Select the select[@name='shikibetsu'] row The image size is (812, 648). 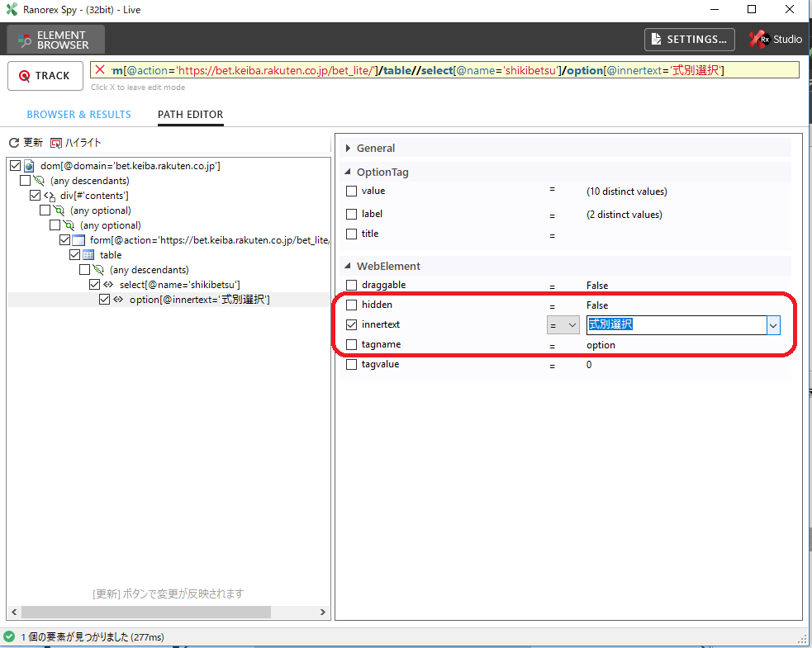coord(180,285)
